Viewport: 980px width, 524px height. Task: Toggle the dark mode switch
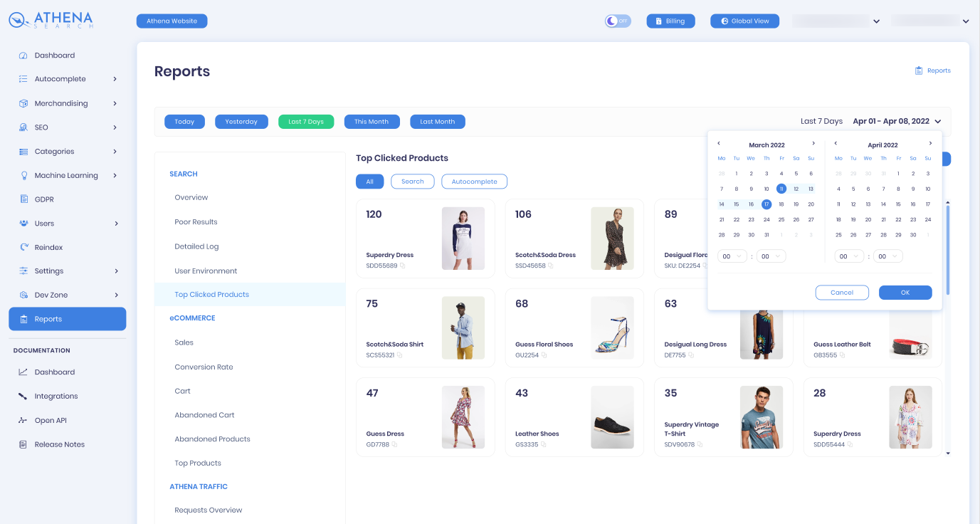click(618, 21)
